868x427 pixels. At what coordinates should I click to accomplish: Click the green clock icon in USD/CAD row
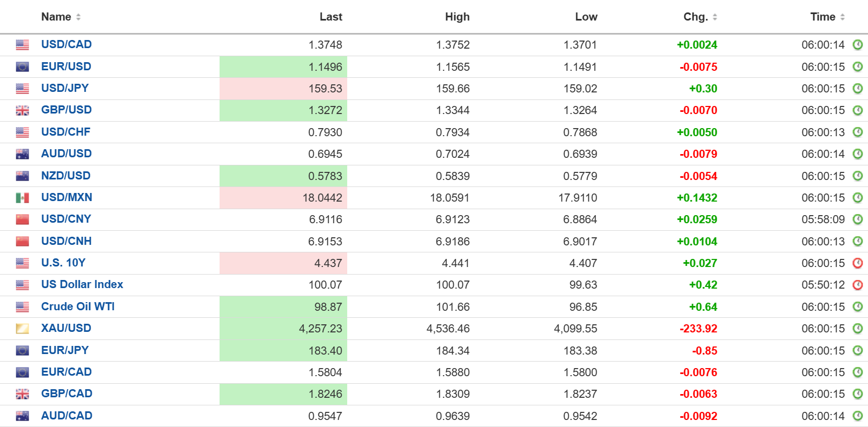coord(857,45)
